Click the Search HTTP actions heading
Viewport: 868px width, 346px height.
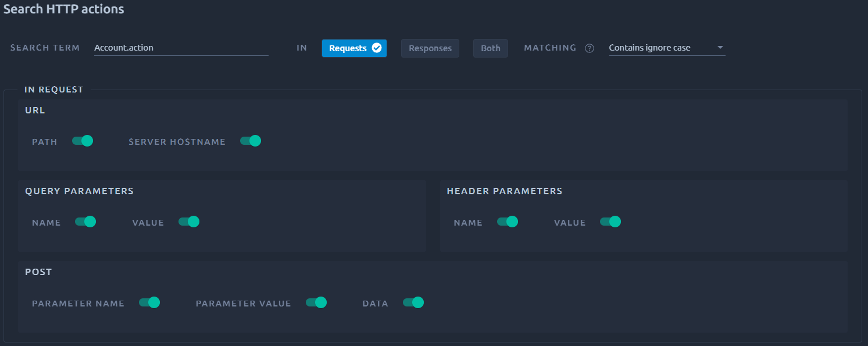pyautogui.click(x=64, y=9)
